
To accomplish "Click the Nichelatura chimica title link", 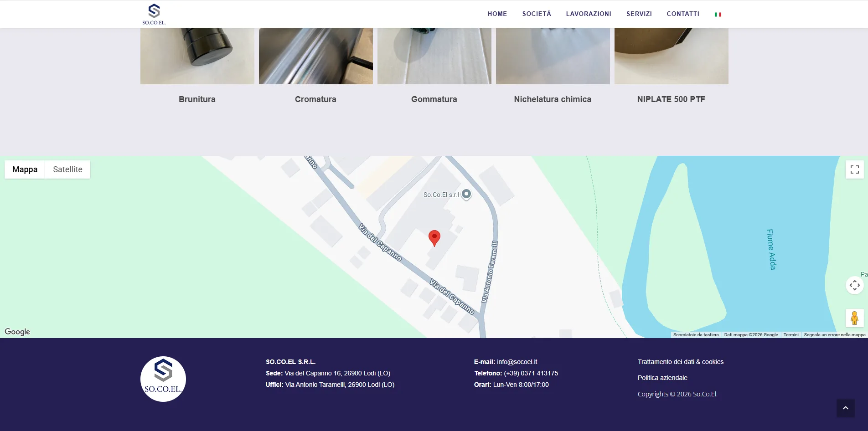I will (x=553, y=99).
